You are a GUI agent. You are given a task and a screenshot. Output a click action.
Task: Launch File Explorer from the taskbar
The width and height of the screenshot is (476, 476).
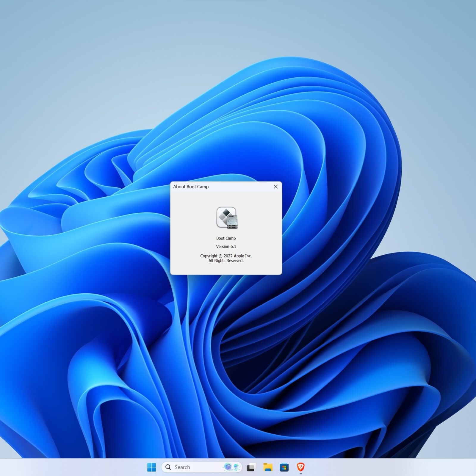(268, 467)
